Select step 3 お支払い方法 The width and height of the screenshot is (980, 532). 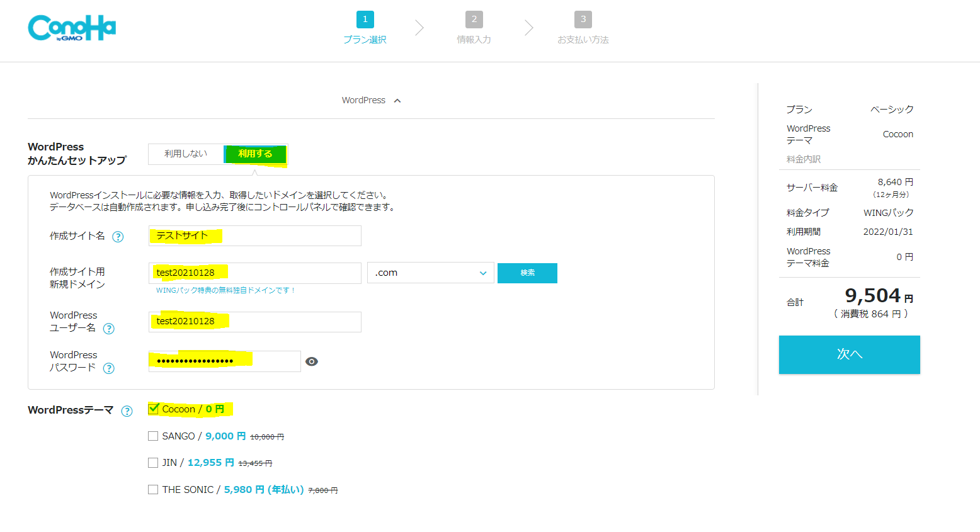[583, 28]
